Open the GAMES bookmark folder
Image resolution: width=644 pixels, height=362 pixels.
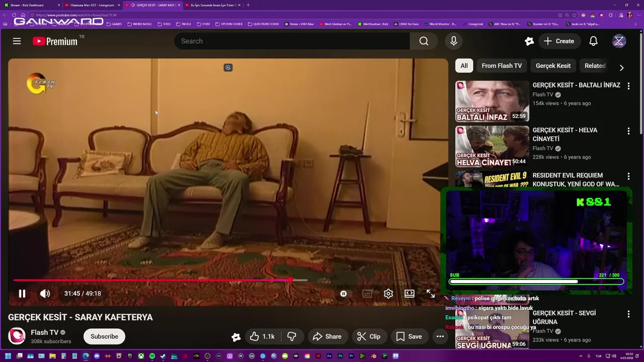tap(114, 24)
